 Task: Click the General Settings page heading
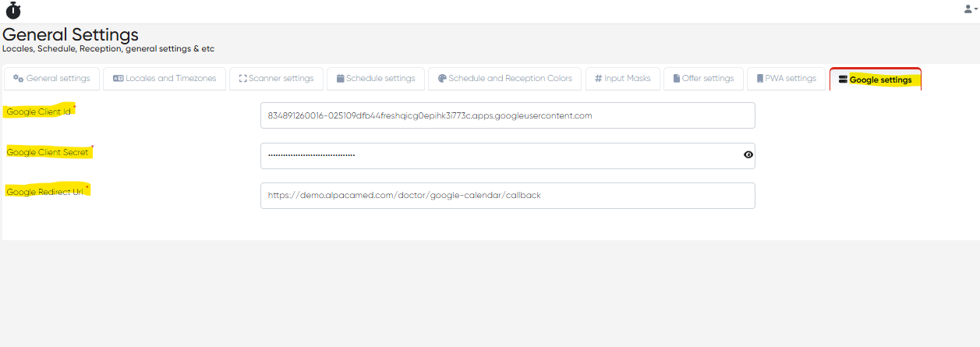[x=71, y=35]
